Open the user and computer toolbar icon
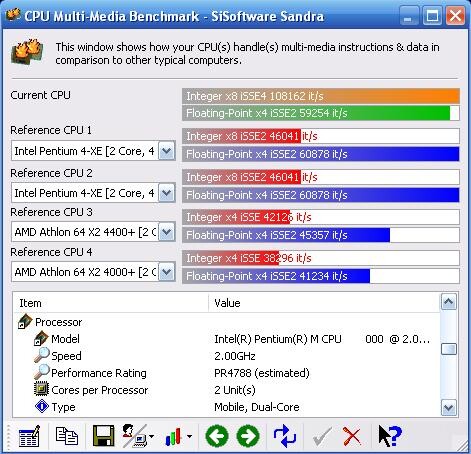 (x=134, y=436)
